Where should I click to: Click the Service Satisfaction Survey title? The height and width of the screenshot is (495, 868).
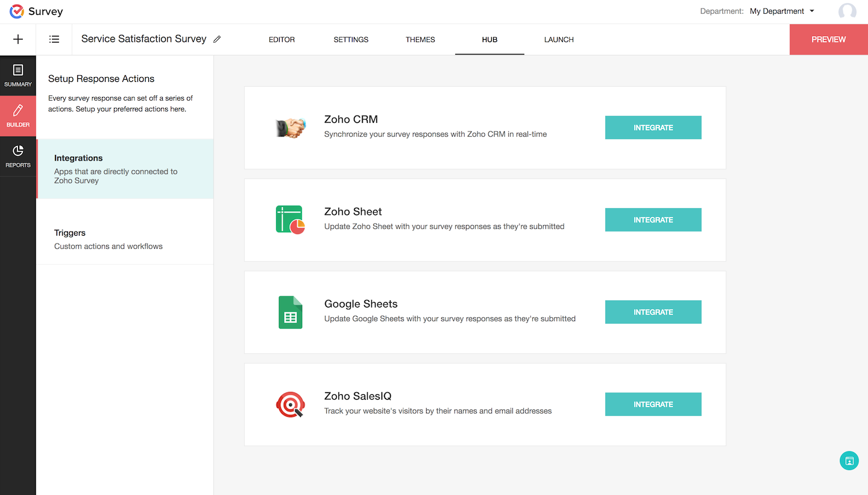click(x=143, y=39)
